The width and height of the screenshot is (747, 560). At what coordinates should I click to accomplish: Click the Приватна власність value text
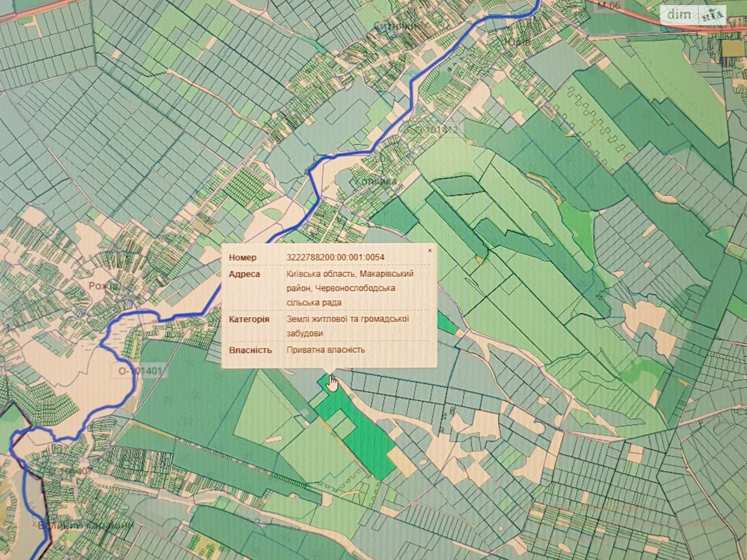325,350
